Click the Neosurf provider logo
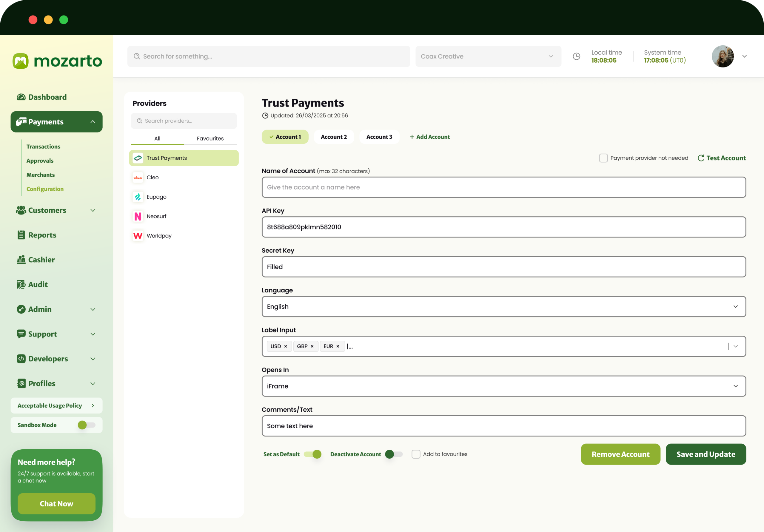Image resolution: width=764 pixels, height=532 pixels. [x=138, y=216]
